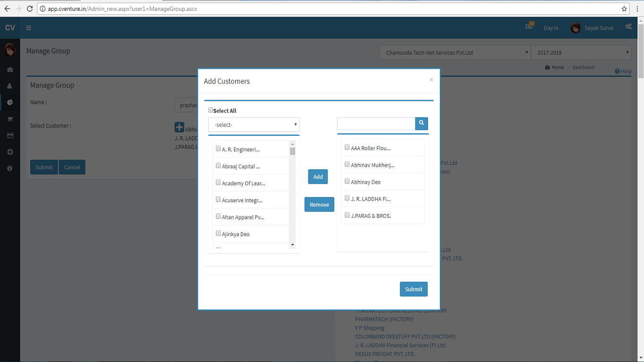The image size is (644, 362).
Task: Click the info icon in sidebar
Action: pyautogui.click(x=10, y=168)
